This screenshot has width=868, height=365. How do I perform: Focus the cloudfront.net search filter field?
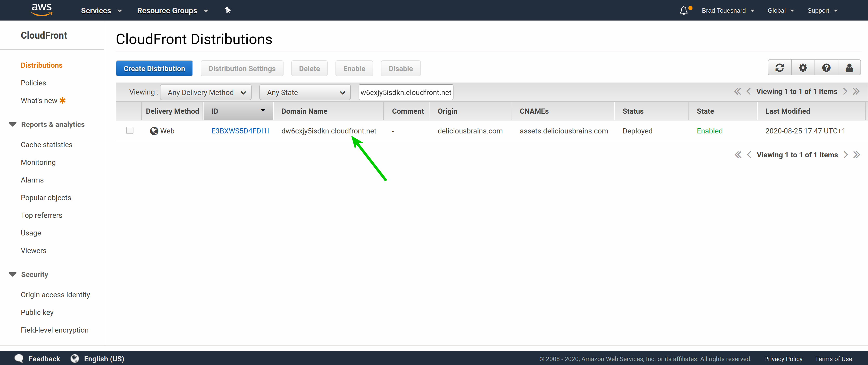406,92
